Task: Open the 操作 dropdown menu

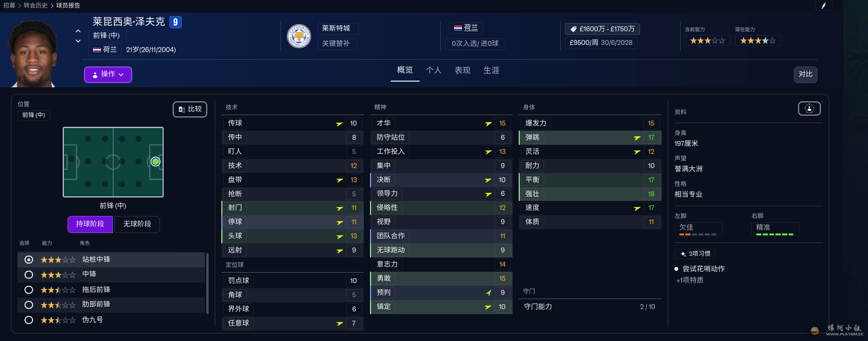Action: (x=108, y=75)
